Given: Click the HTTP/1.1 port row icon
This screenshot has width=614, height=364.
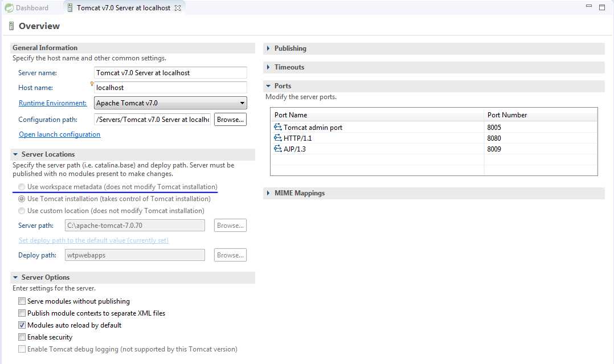Looking at the screenshot, I should pos(277,138).
